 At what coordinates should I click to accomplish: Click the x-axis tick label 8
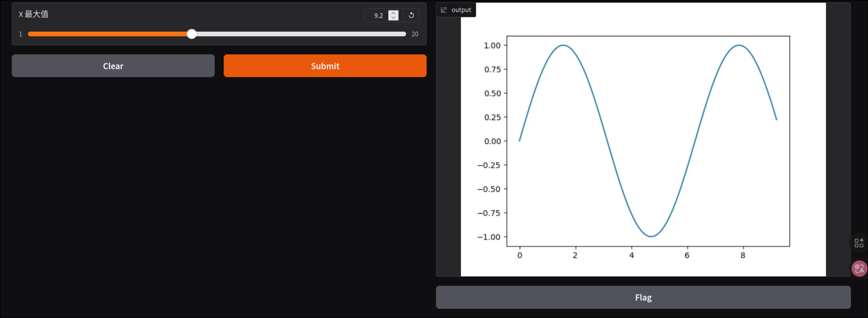tap(743, 256)
